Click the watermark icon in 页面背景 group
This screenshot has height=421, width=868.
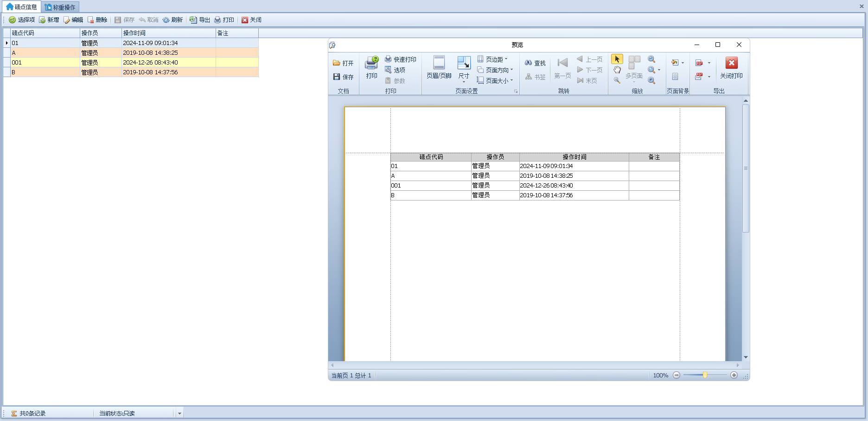click(x=675, y=77)
